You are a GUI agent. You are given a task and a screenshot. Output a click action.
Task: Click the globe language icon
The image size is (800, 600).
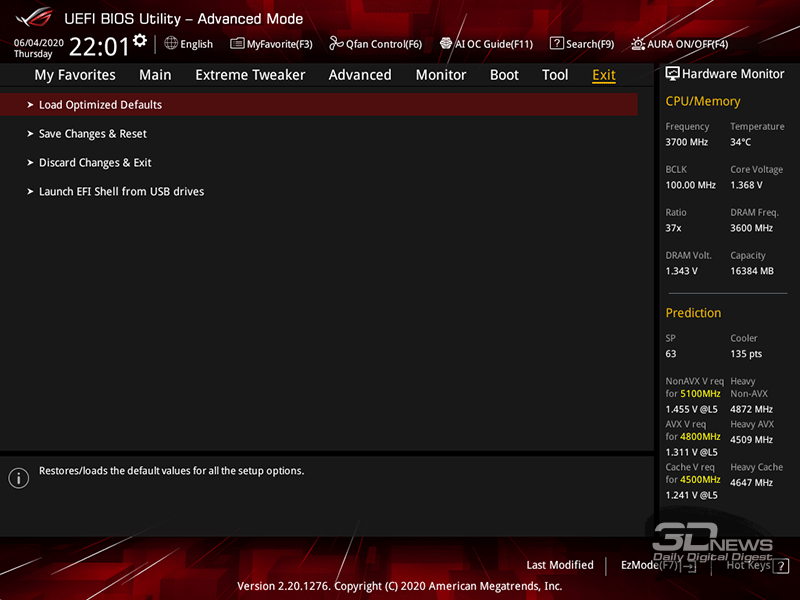pyautogui.click(x=171, y=43)
